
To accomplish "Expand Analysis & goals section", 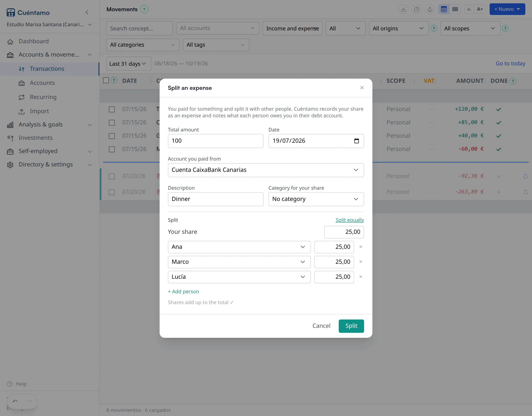I will coord(49,125).
